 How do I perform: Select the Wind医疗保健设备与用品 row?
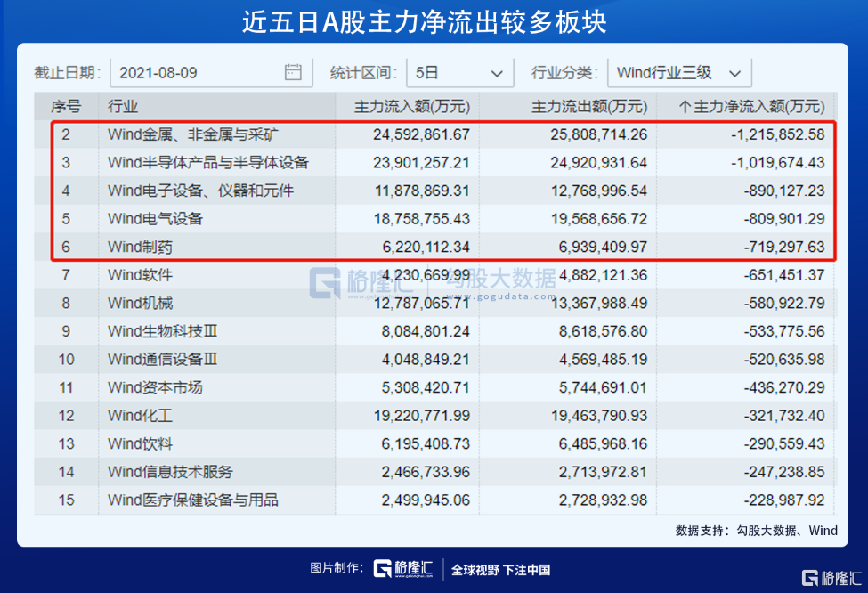[193, 500]
